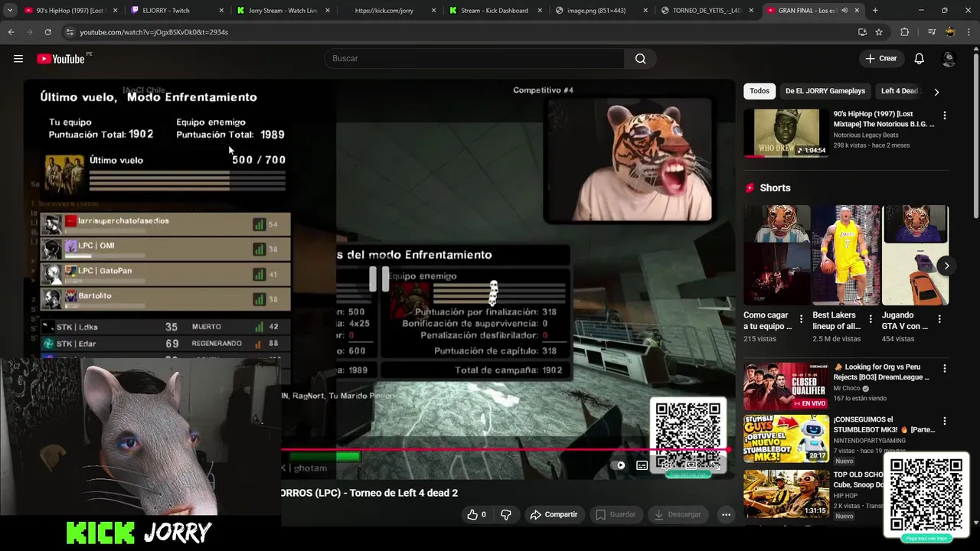Image resolution: width=980 pixels, height=551 pixels.
Task: Show next Shorts with the right arrow
Action: 946,266
